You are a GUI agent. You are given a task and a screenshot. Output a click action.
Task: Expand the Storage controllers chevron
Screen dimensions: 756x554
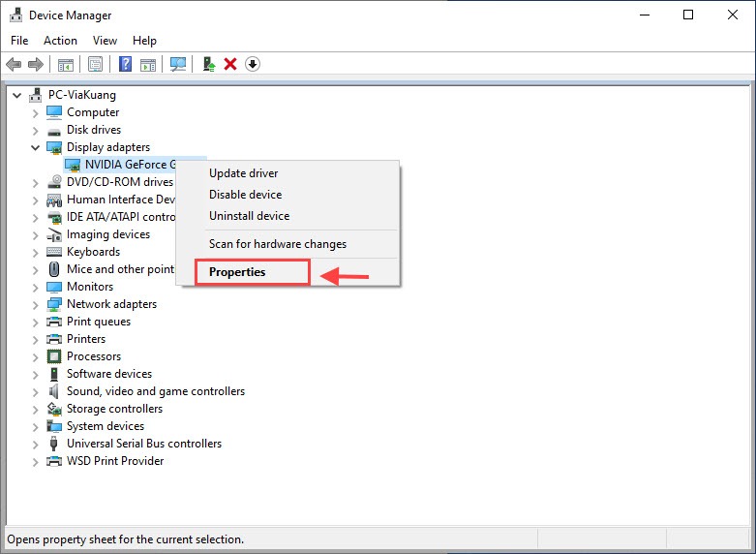click(35, 410)
